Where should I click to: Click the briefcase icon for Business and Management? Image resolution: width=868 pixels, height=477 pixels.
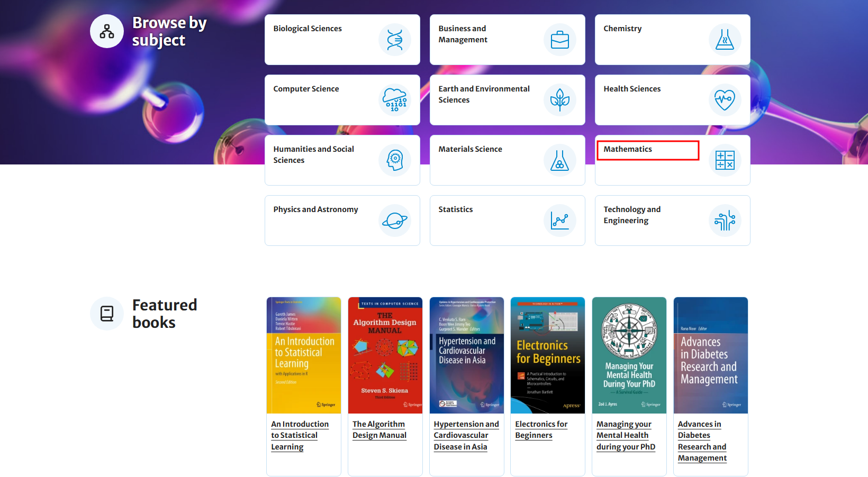pyautogui.click(x=559, y=40)
